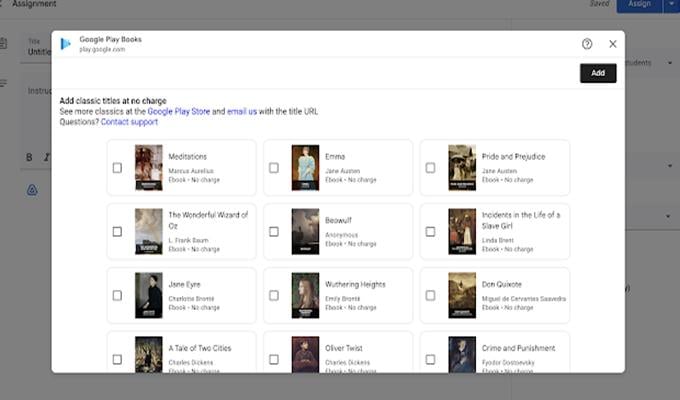Check the Beowulf book checkbox
Viewport: 680px width, 400px height.
[x=274, y=232]
